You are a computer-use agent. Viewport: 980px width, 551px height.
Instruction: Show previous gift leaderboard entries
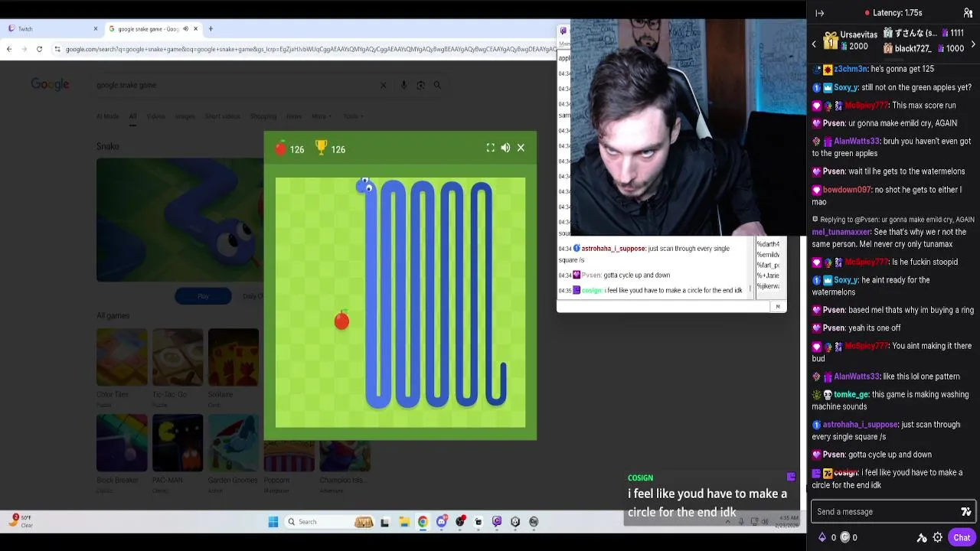(x=814, y=44)
